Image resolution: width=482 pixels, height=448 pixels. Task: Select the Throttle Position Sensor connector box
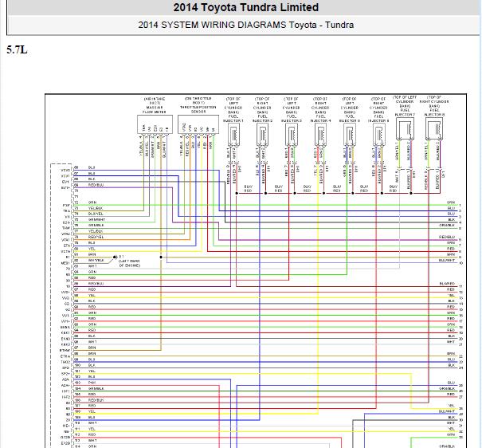point(198,124)
